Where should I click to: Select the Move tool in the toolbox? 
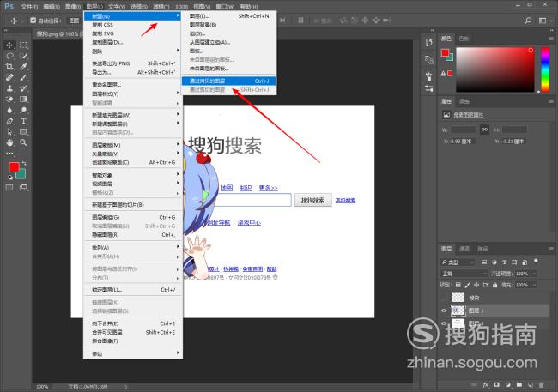pyautogui.click(x=9, y=45)
